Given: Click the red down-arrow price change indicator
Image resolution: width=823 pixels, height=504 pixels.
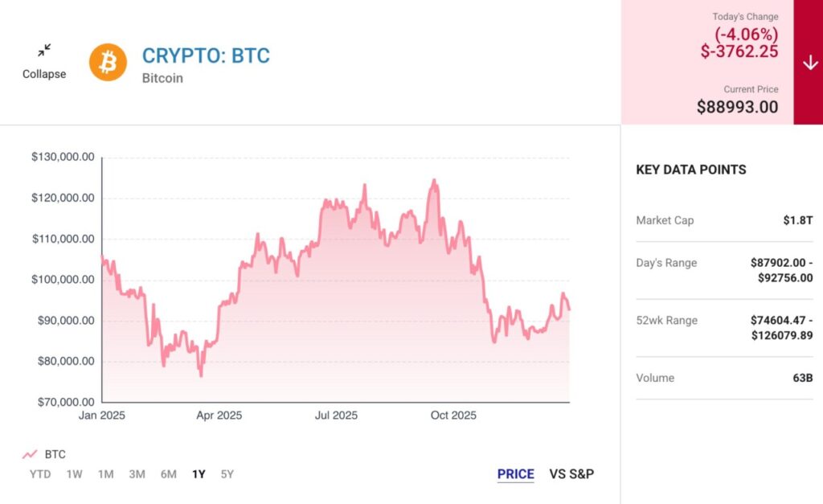Looking at the screenshot, I should point(809,64).
